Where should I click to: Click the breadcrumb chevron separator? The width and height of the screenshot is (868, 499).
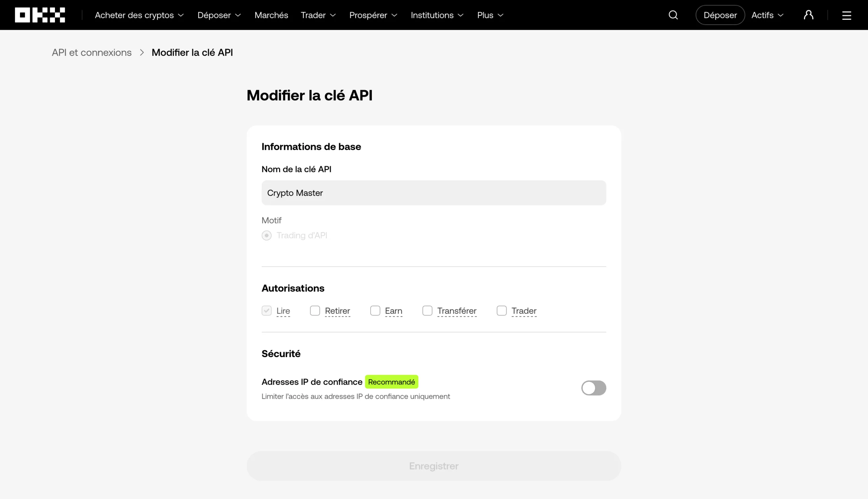point(142,53)
